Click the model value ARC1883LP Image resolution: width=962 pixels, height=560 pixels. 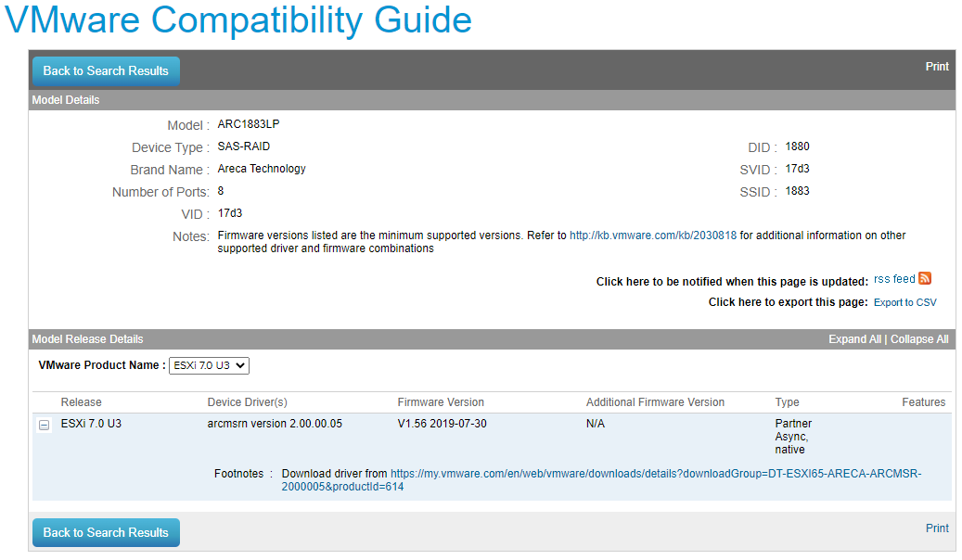click(x=249, y=124)
